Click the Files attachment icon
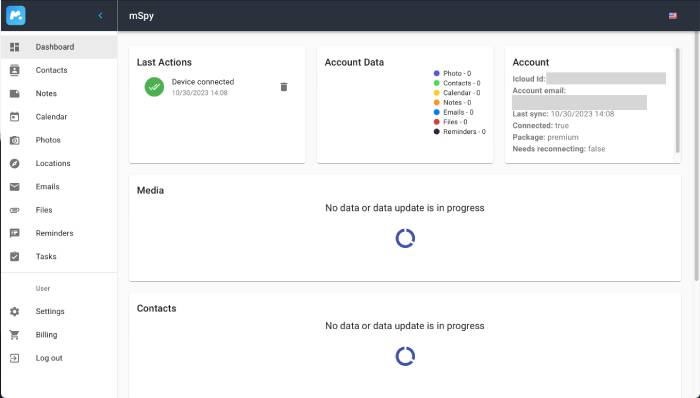 15,210
